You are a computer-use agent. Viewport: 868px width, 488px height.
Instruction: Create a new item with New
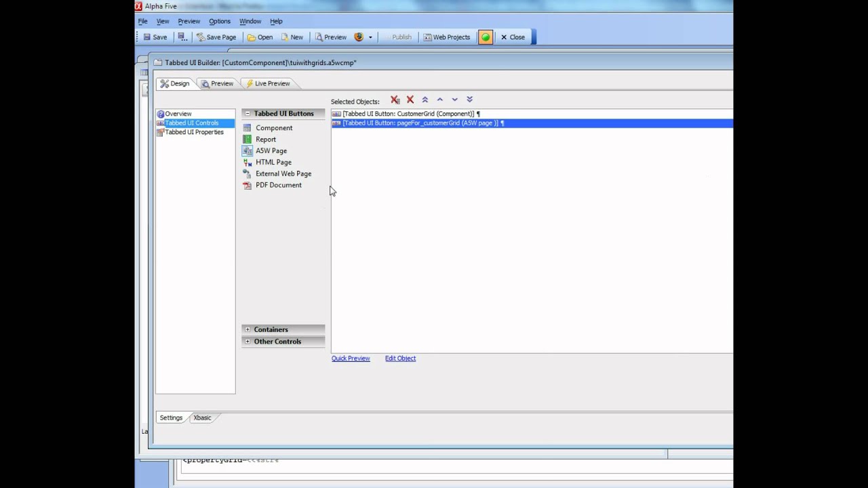coord(292,37)
